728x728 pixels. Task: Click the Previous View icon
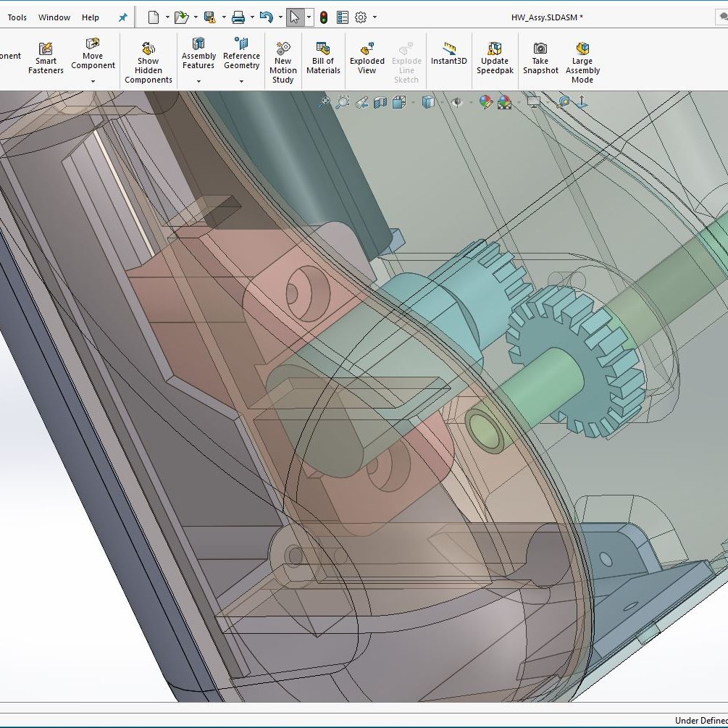click(x=361, y=101)
